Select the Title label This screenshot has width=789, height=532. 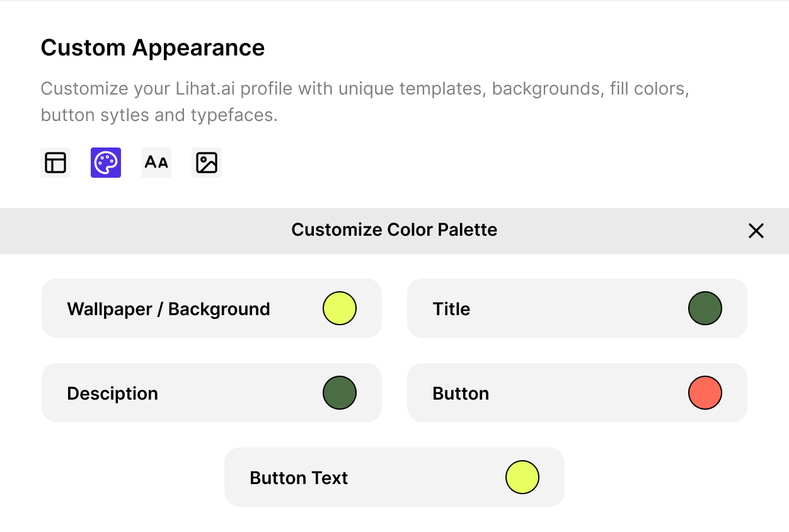point(451,309)
